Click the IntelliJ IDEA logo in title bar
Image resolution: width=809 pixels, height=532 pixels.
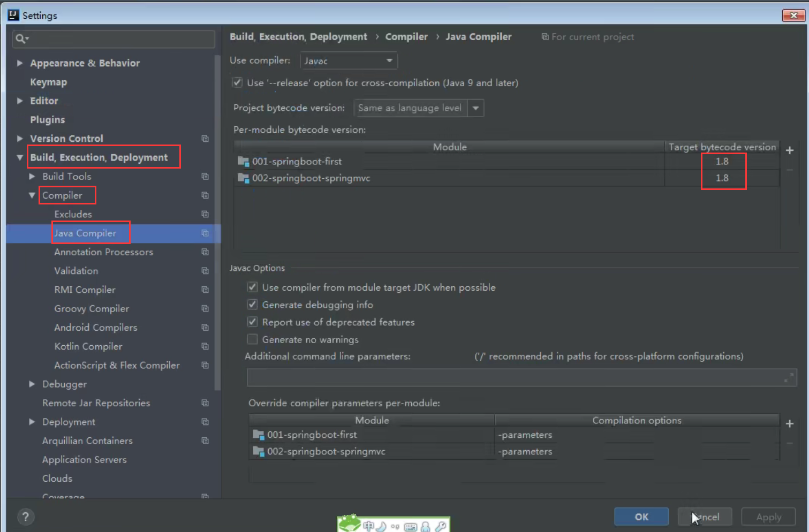click(x=13, y=15)
